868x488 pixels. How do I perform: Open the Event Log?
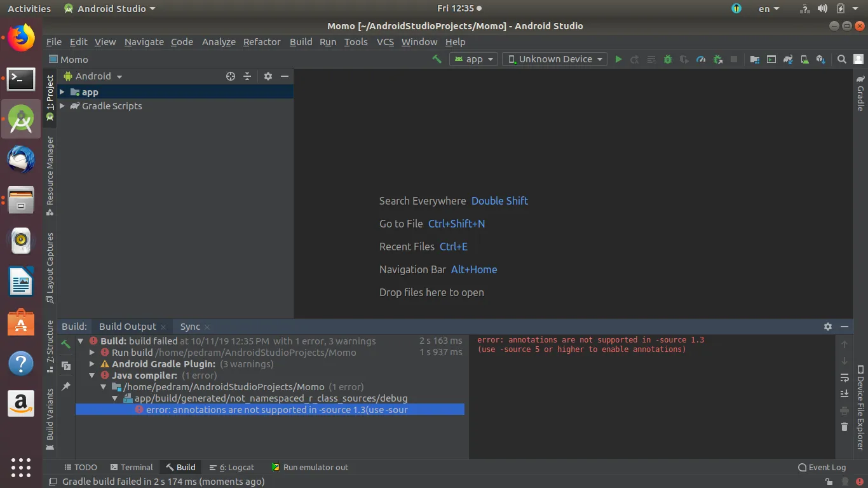click(822, 467)
